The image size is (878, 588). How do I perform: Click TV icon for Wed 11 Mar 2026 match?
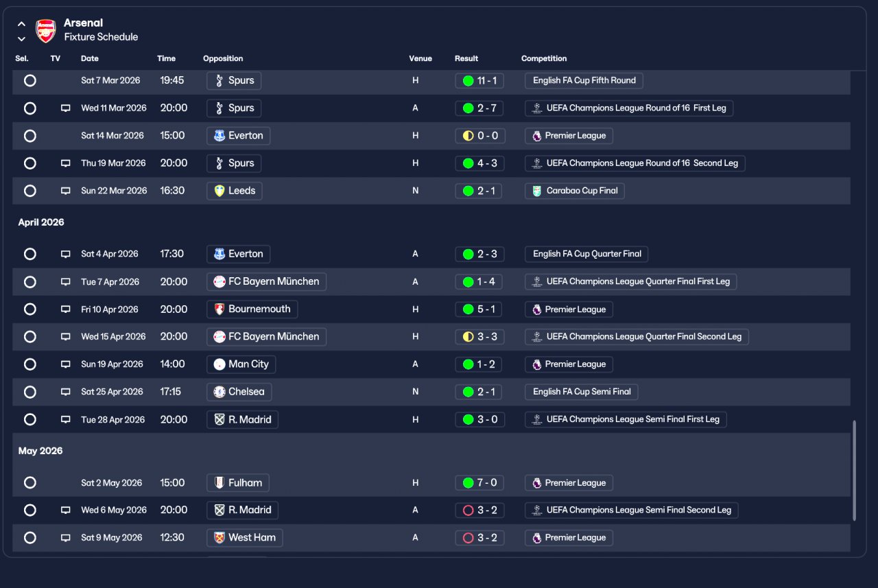(x=66, y=108)
